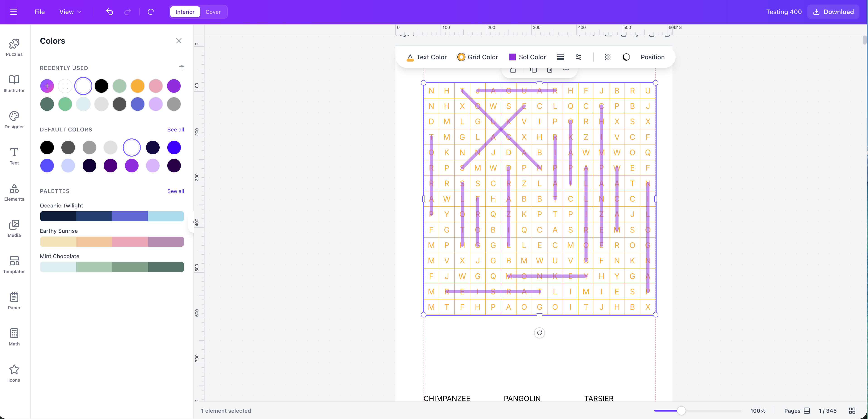Expand all Default Colors with See all

pos(175,129)
